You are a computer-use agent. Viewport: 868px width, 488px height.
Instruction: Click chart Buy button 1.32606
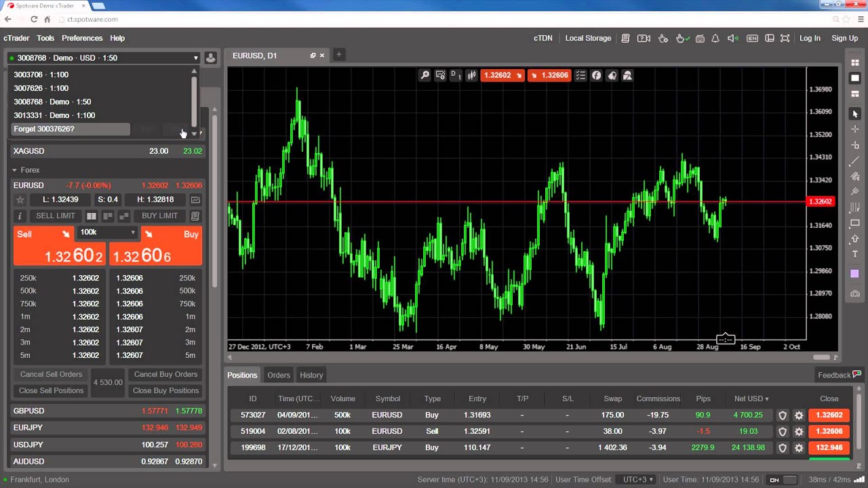(x=549, y=75)
